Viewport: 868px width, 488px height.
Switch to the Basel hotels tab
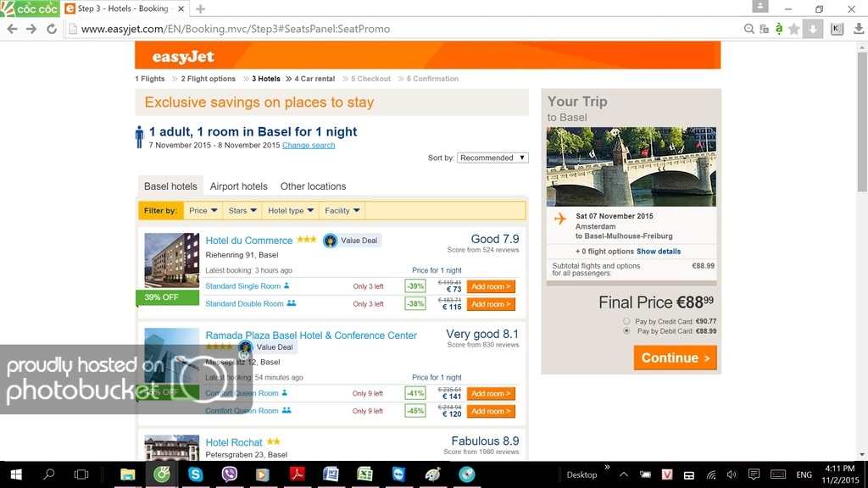pos(170,186)
